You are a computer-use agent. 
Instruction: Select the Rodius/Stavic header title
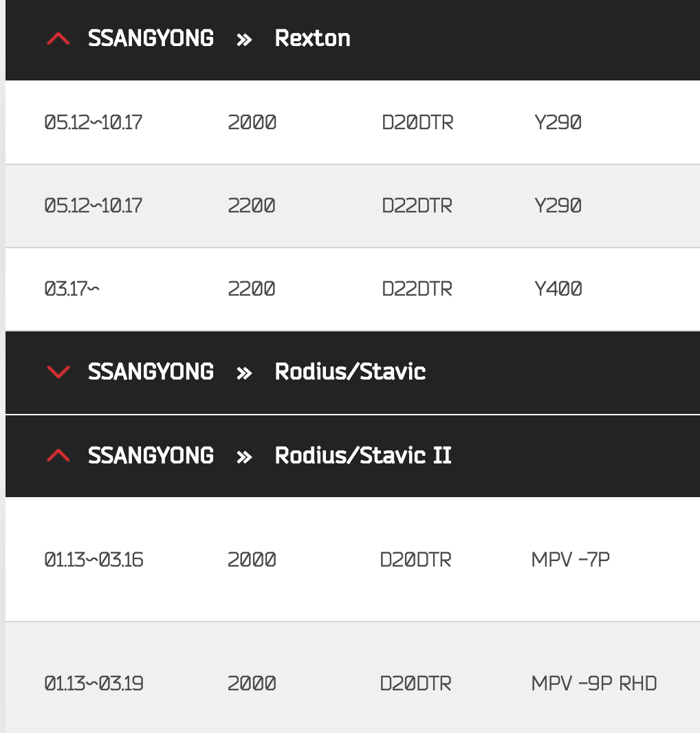pyautogui.click(x=350, y=372)
